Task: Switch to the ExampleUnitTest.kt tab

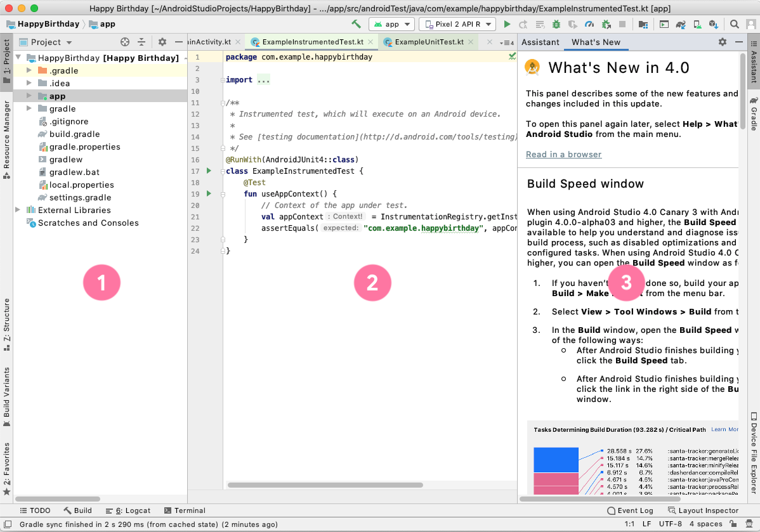Action: 428,42
